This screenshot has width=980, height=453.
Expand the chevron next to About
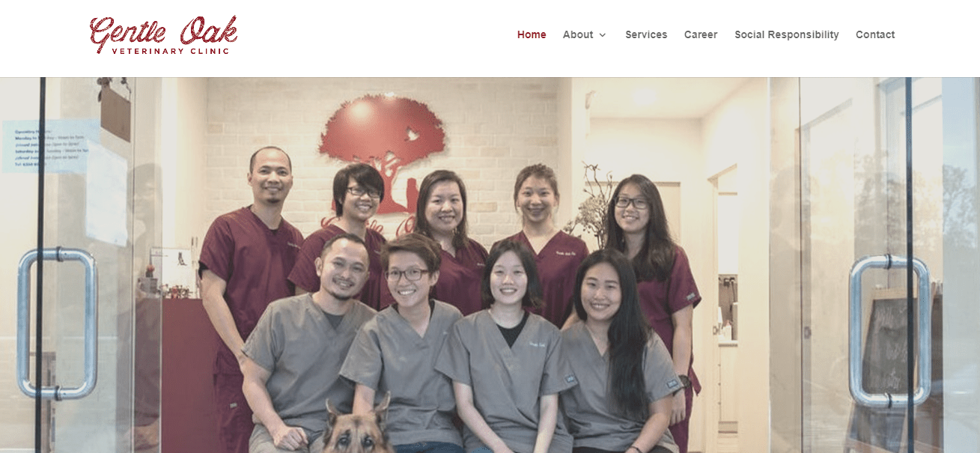[x=603, y=35]
